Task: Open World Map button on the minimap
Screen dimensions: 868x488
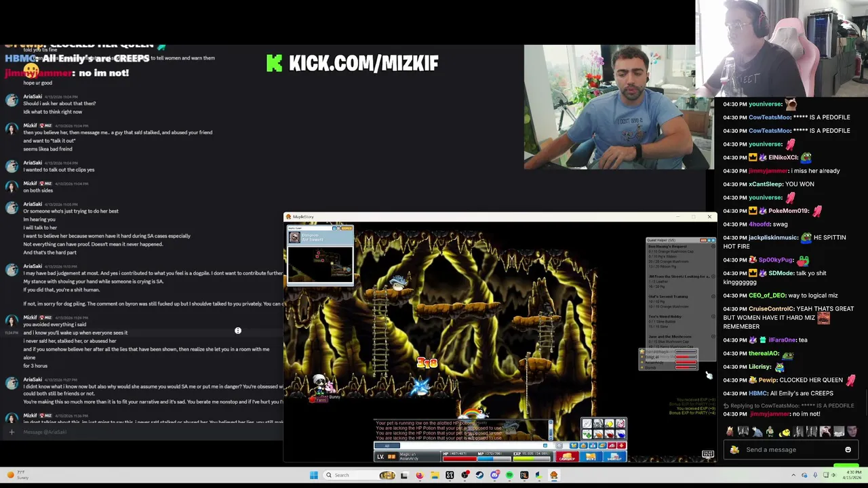Action: pyautogui.click(x=347, y=228)
